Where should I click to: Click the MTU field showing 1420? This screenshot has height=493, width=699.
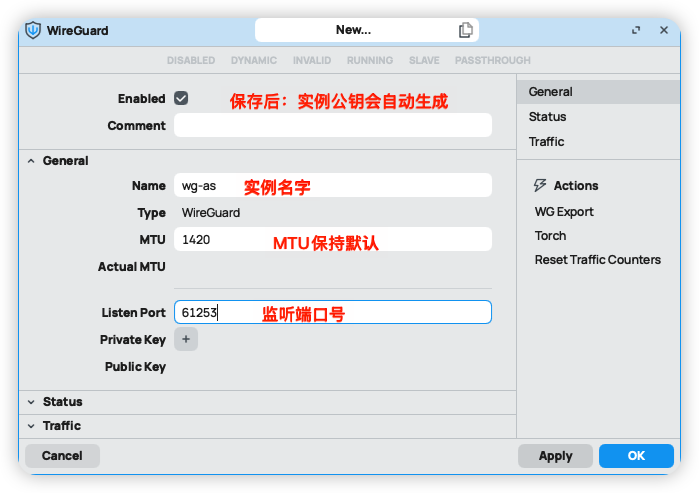(333, 239)
